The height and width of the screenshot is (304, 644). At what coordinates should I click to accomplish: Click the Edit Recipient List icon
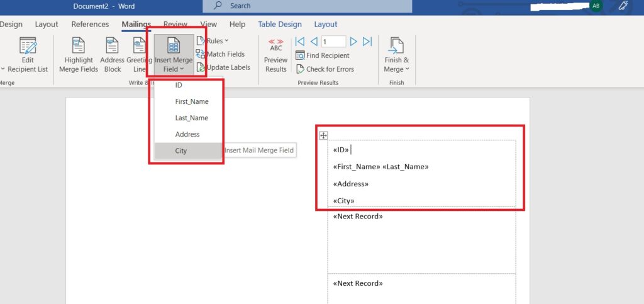point(28,47)
